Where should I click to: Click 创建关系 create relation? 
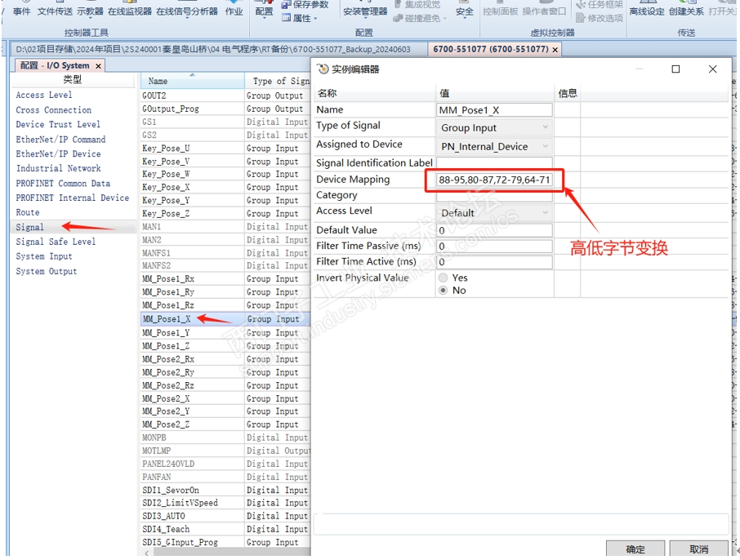point(686,11)
